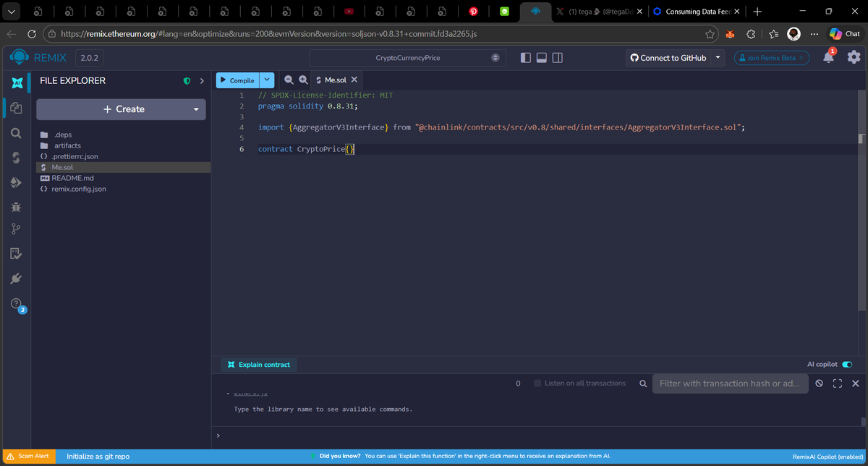
Task: Open the MetaMask fox extension icon
Action: [731, 34]
